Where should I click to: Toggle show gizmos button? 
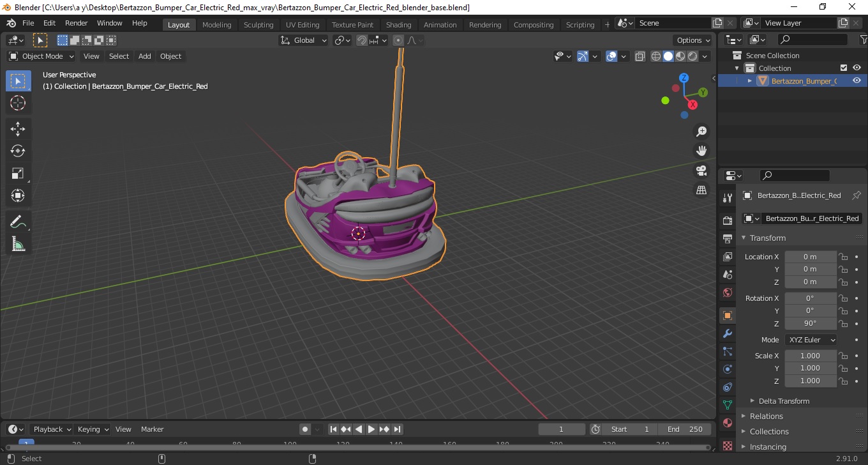(x=583, y=56)
